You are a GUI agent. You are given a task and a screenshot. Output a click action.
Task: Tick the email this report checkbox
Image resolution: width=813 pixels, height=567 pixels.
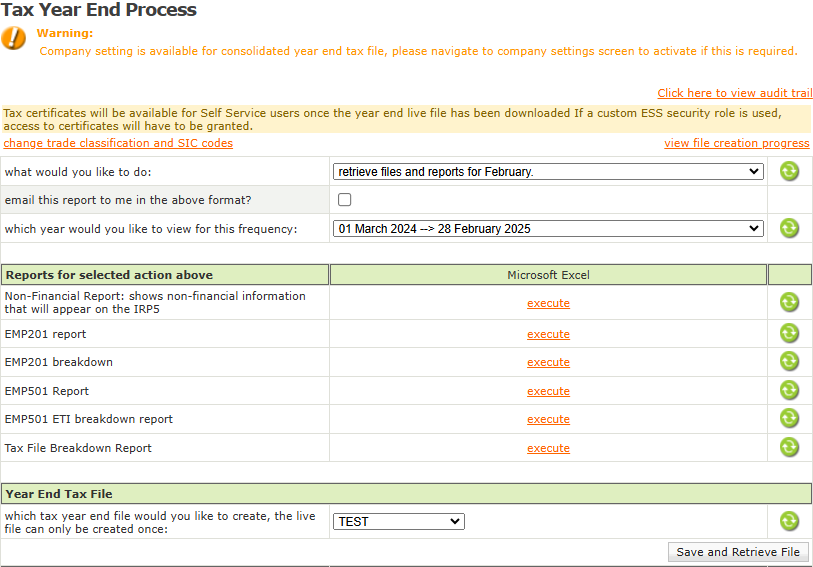click(345, 200)
